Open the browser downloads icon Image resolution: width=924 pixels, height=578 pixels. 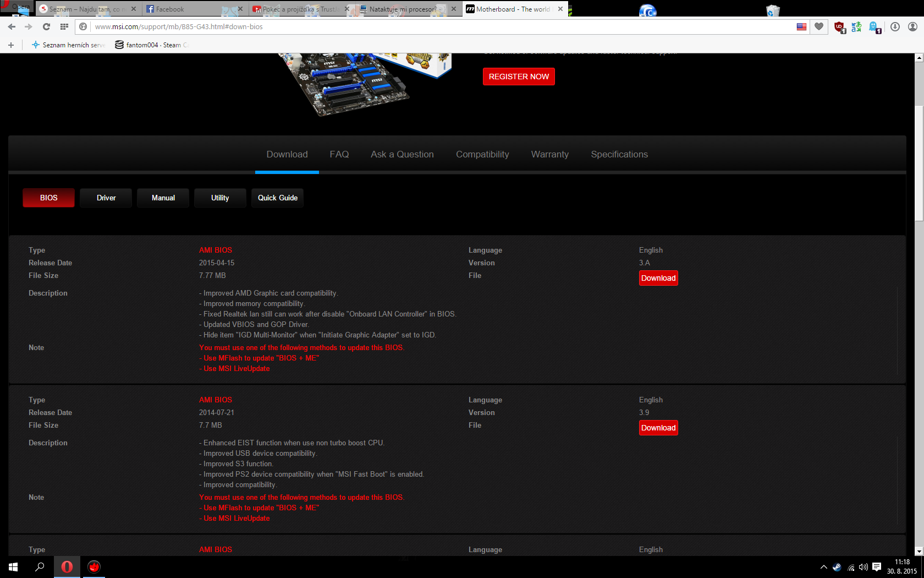point(895,26)
